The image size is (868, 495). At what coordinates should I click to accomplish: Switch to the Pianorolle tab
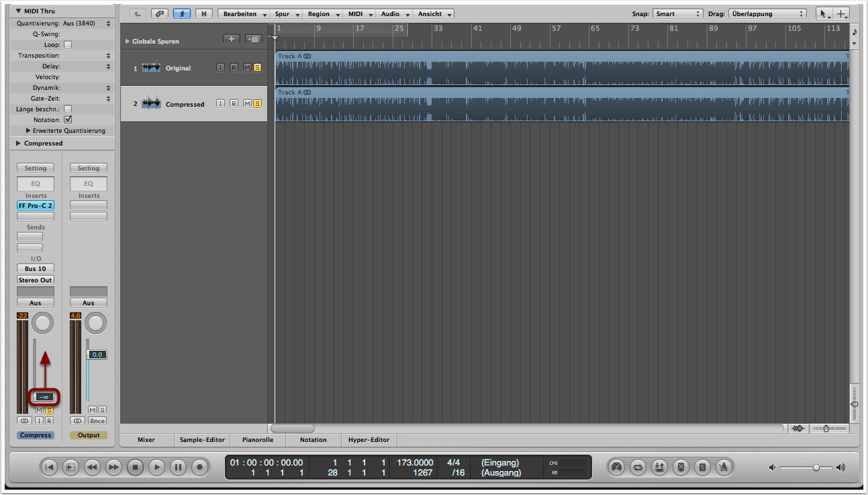[256, 440]
